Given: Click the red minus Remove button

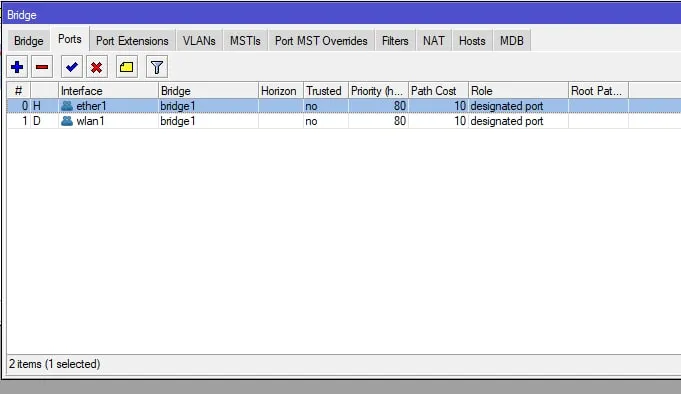Looking at the screenshot, I should click(42, 67).
